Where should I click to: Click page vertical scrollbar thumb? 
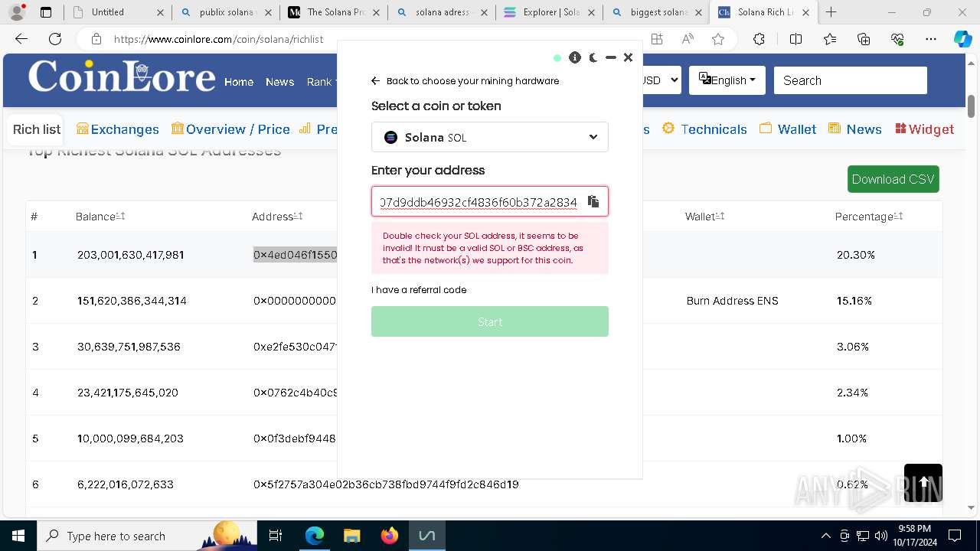(972, 106)
